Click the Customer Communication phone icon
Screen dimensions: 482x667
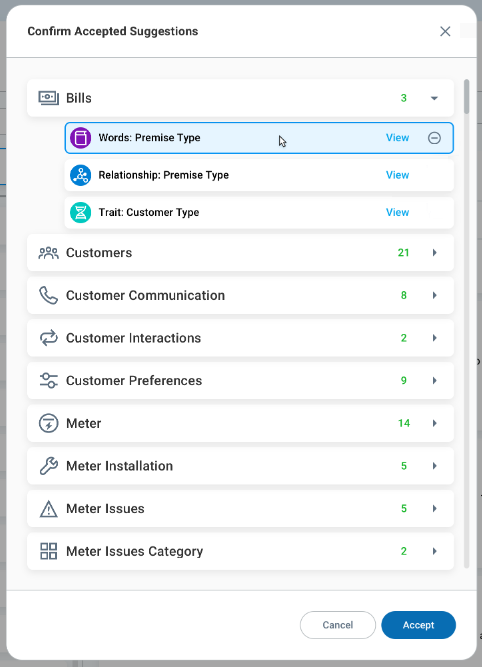[48, 295]
